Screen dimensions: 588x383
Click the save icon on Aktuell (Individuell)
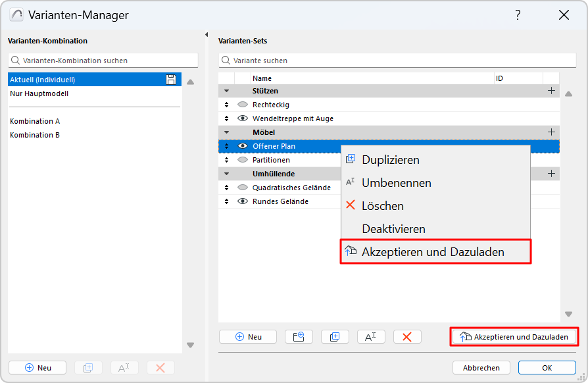[171, 80]
